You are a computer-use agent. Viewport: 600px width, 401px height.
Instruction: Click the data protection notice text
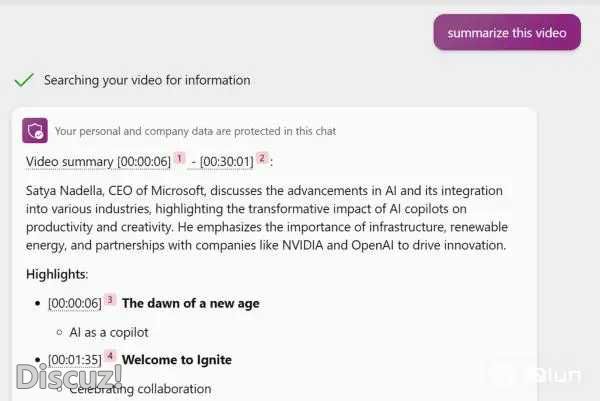point(195,131)
